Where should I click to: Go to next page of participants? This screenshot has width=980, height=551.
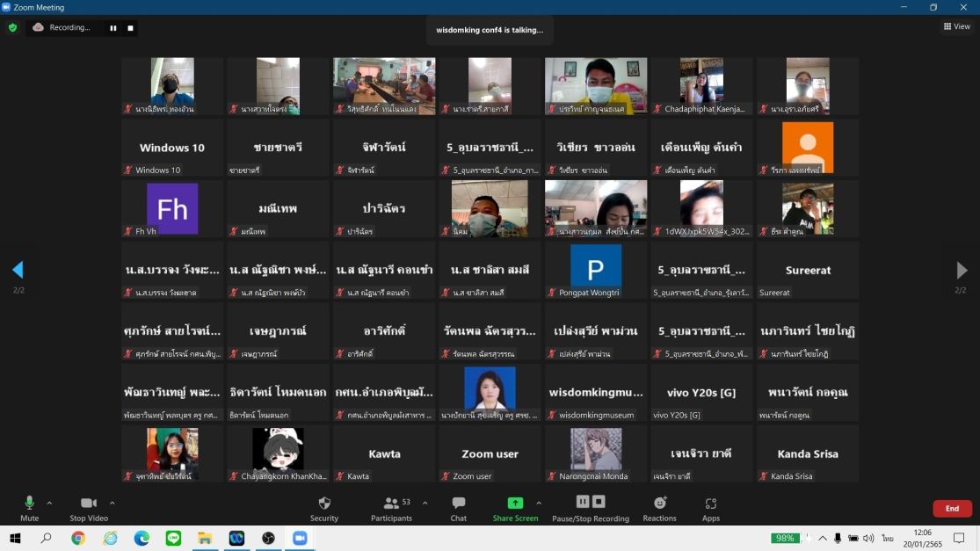point(962,270)
